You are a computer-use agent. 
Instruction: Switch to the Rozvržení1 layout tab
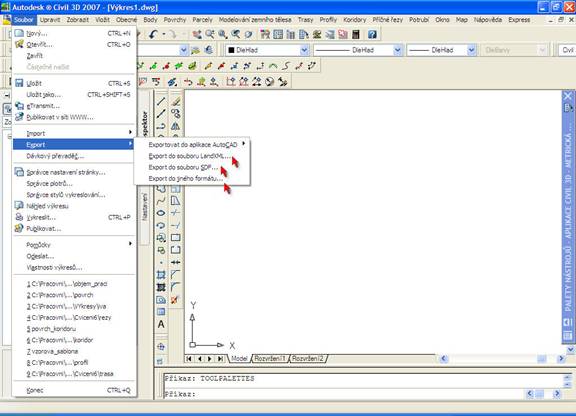[x=270, y=358]
